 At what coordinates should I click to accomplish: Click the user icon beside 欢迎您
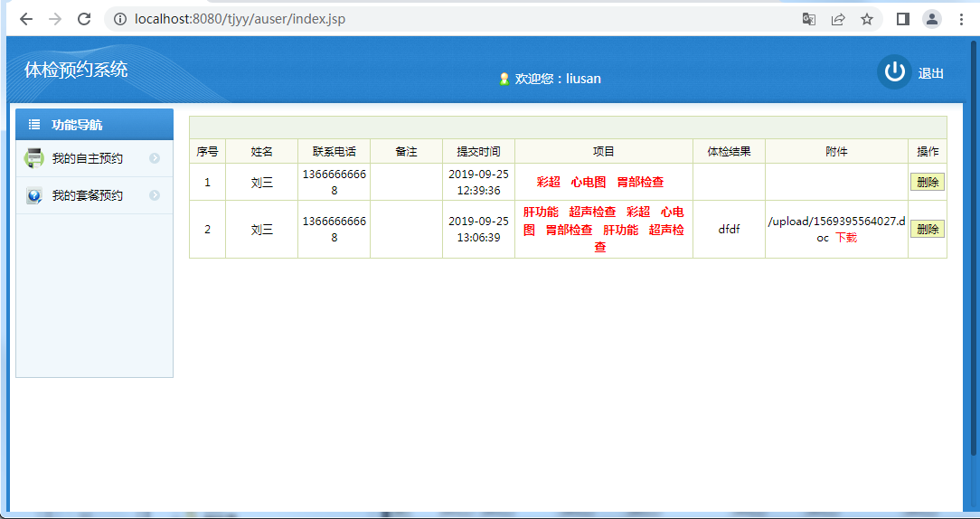coord(504,79)
